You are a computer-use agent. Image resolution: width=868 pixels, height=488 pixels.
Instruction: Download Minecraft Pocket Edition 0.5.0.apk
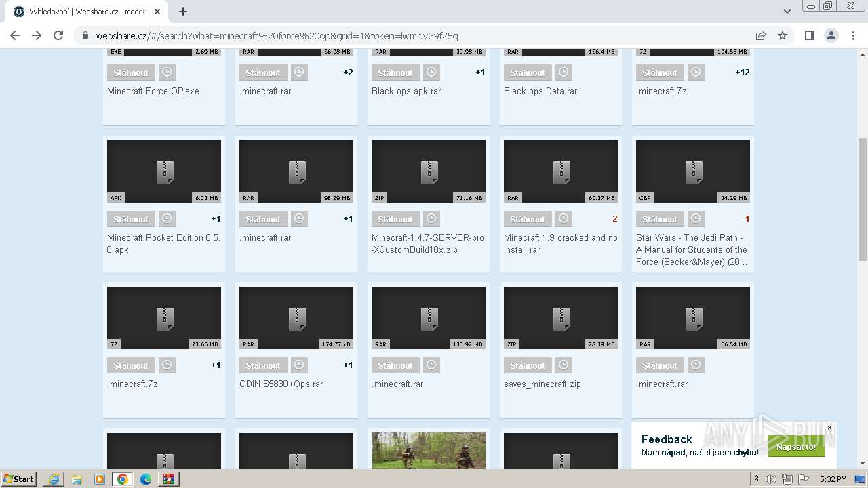click(x=131, y=219)
